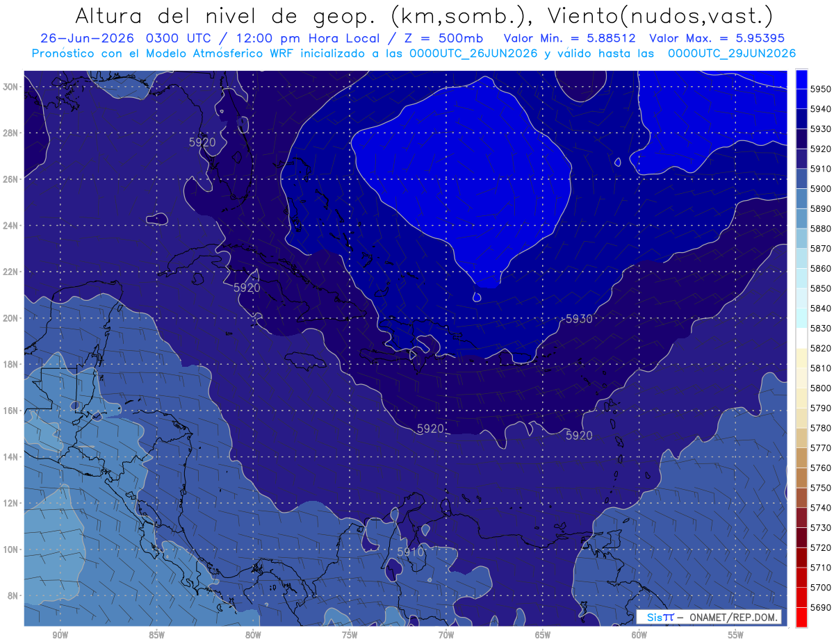
Task: Pick the colorbar swatch between 5900 and 5910
Action: [x=801, y=179]
